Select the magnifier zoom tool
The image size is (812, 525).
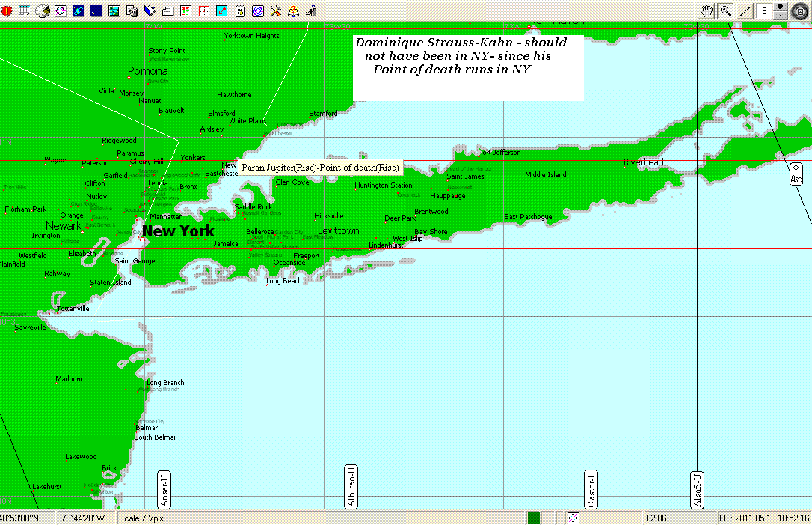[x=726, y=11]
